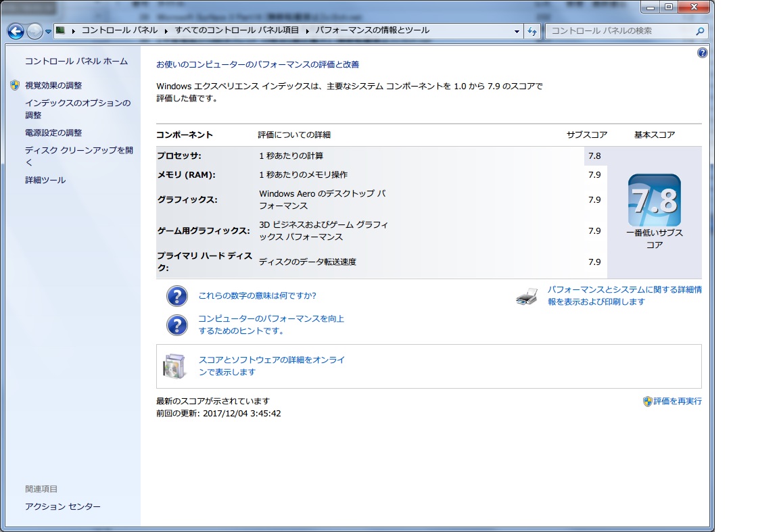Open インデックスのオプションの調整 link
The image size is (779, 532).
coord(78,109)
